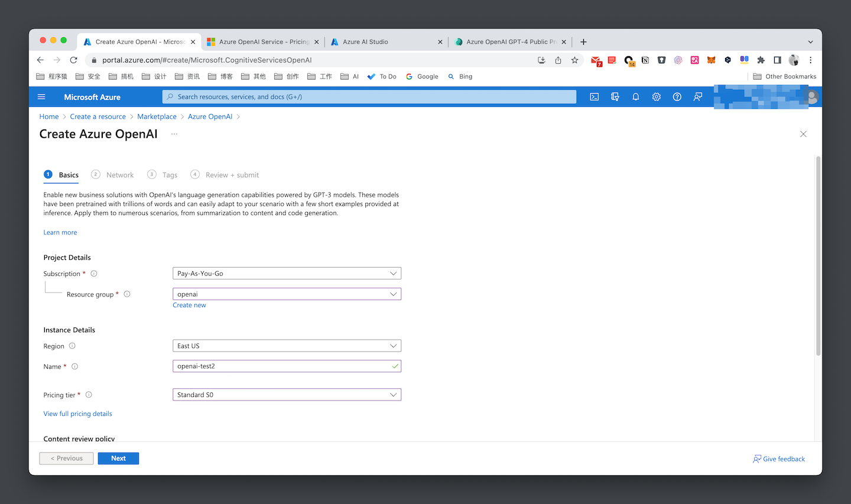The width and height of the screenshot is (851, 504).
Task: Open Chrome three-dot menu
Action: point(811,60)
